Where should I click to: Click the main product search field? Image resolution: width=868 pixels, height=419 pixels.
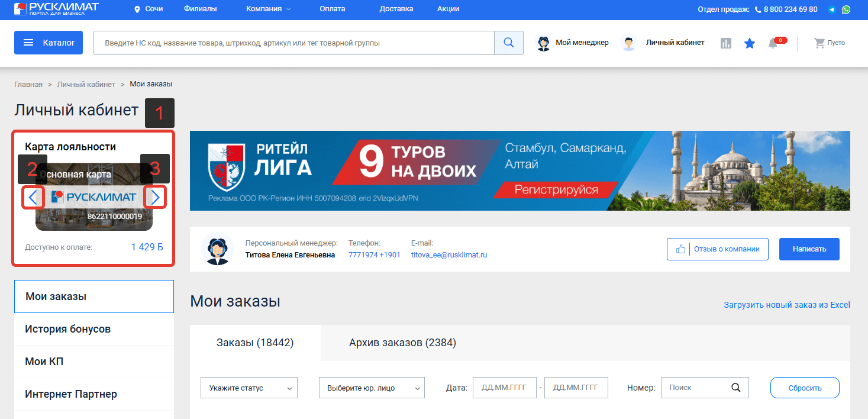tap(294, 43)
